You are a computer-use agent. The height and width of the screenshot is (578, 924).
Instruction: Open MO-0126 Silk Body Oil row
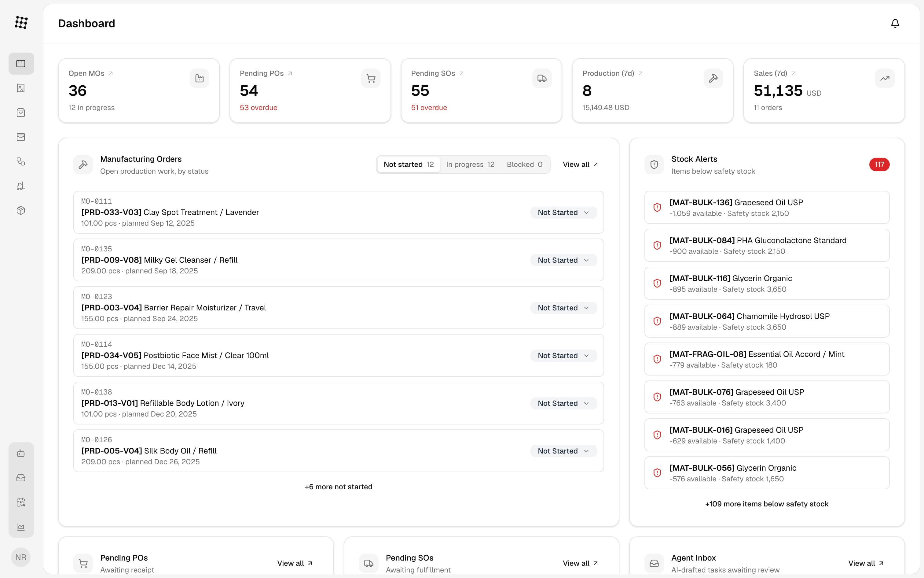click(x=338, y=451)
